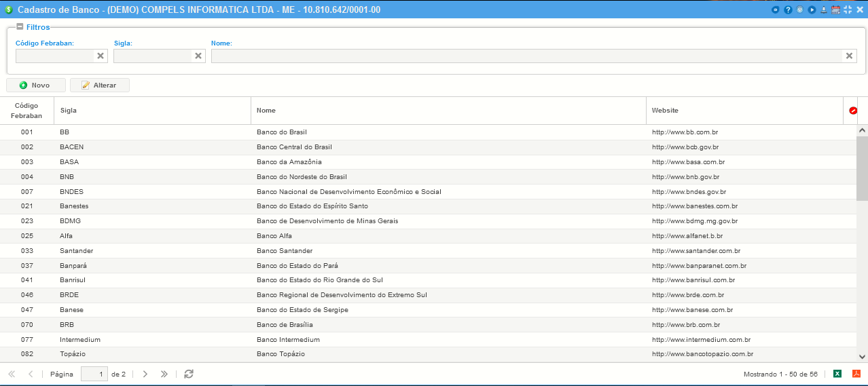Click the green dollar app icon
This screenshot has height=386, width=868.
pos(8,9)
